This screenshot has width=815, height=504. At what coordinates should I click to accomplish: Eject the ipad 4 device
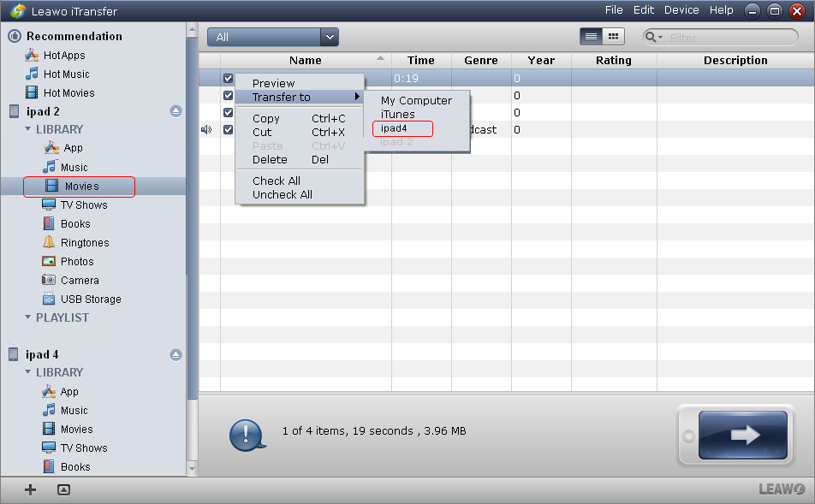pos(175,355)
